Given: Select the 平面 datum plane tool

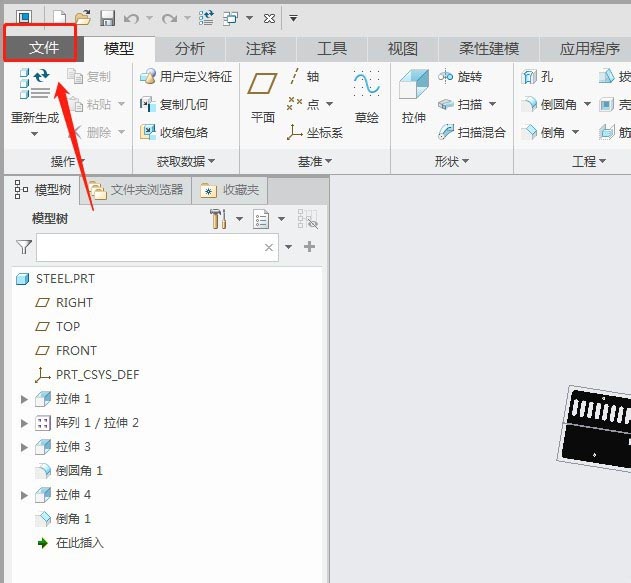Looking at the screenshot, I should point(262,97).
